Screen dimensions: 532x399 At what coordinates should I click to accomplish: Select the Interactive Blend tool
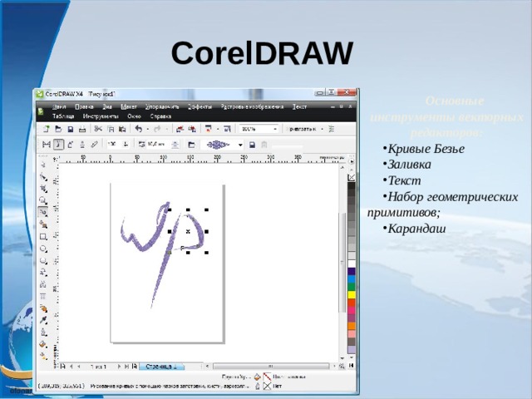(x=43, y=308)
